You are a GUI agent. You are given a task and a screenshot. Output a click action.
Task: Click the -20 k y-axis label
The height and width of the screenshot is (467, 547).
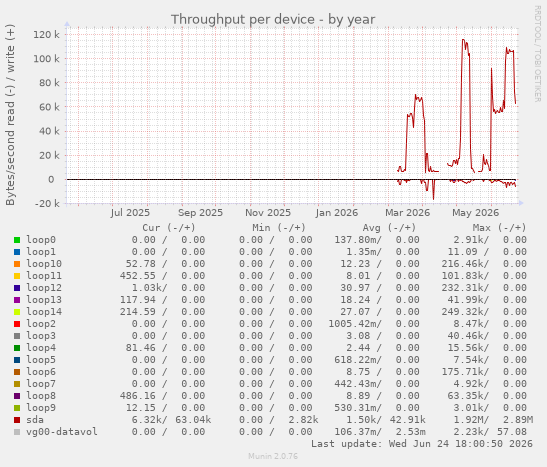point(47,203)
